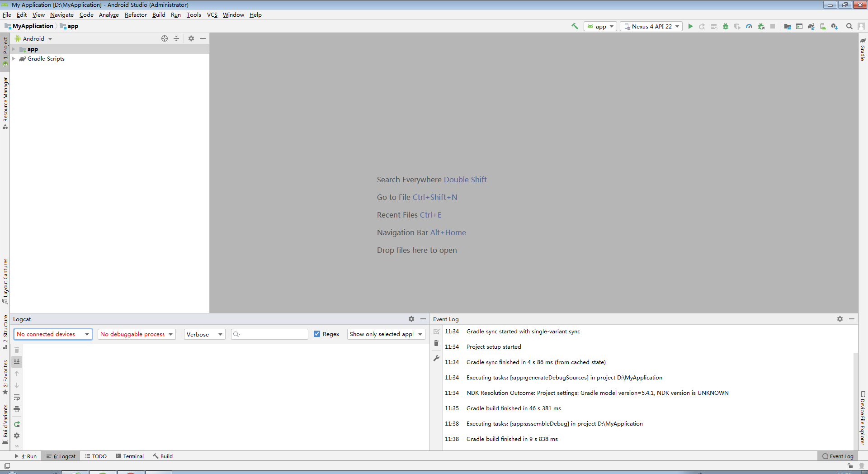Hide the Event Log panel

[852, 319]
